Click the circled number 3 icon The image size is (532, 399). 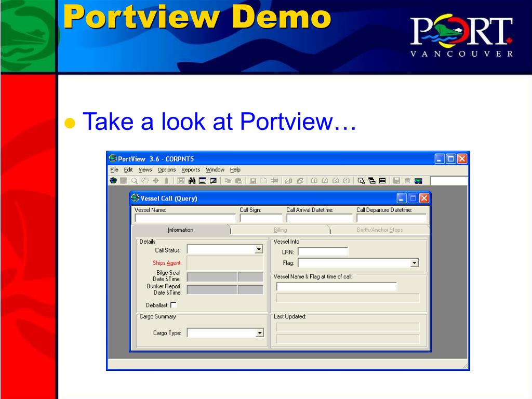pyautogui.click(x=336, y=181)
